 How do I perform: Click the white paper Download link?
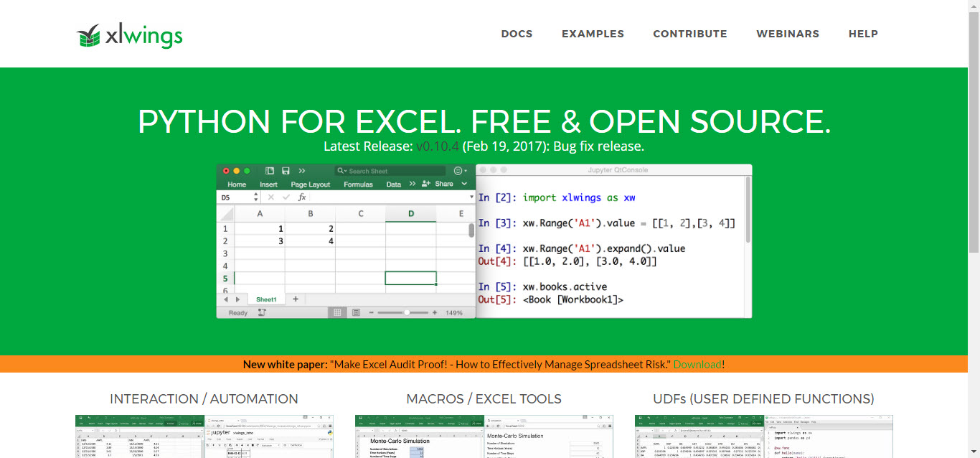click(x=697, y=365)
